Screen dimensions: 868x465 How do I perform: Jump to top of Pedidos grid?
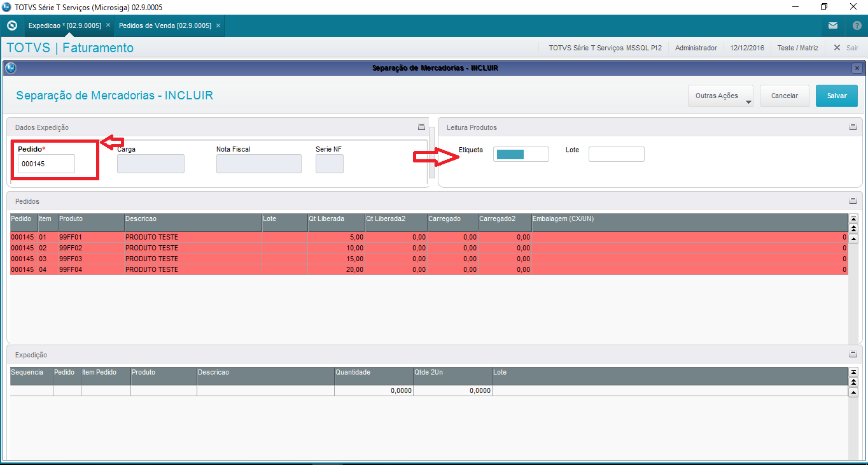tap(853, 218)
